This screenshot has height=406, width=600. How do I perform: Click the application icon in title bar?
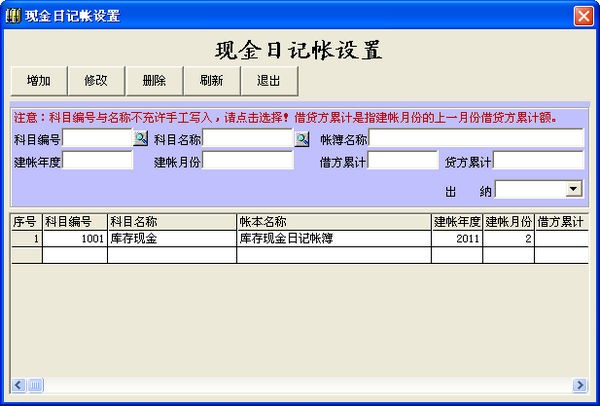point(13,15)
